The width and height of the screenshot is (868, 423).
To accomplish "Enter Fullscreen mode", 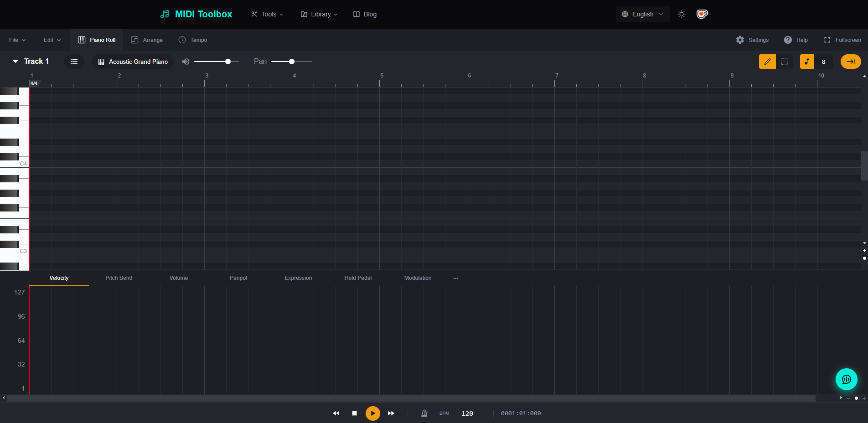I will 842,40.
